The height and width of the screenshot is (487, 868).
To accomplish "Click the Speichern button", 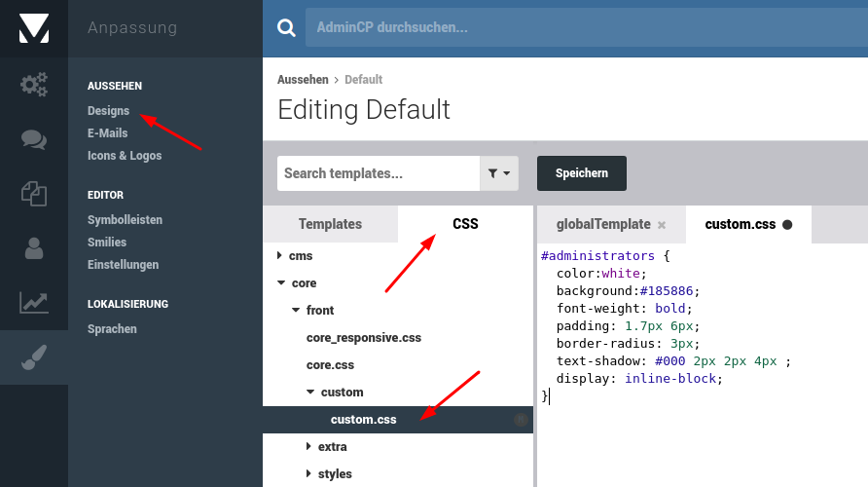I will coord(582,173).
